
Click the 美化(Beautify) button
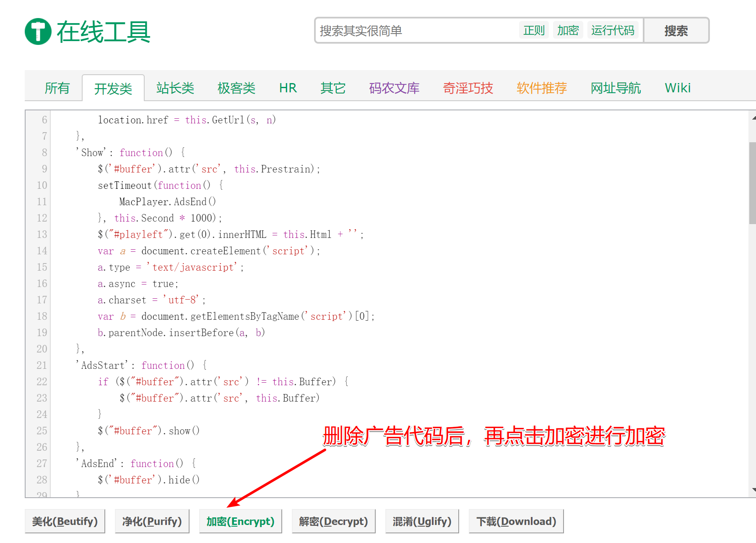pos(65,521)
